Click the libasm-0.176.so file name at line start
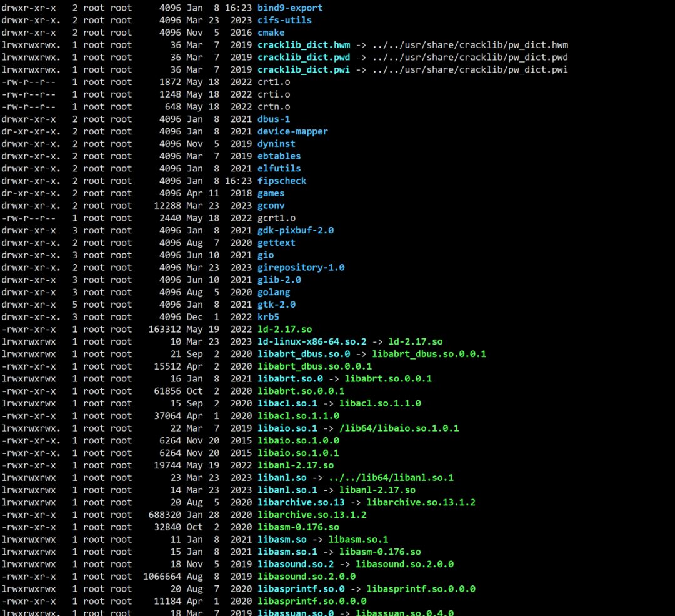675x616 pixels. [x=298, y=527]
